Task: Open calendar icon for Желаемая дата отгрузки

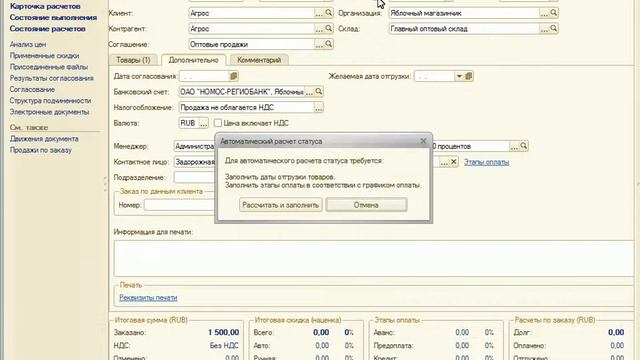Action: [x=469, y=76]
